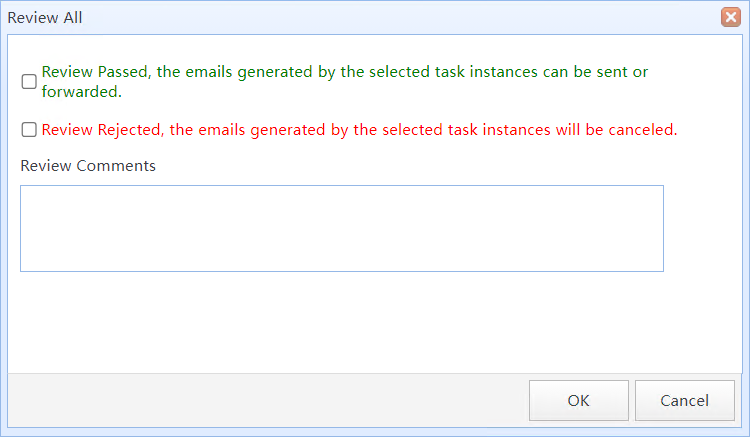Enable the option allowing emails to be sent
750x437 pixels.
point(29,81)
